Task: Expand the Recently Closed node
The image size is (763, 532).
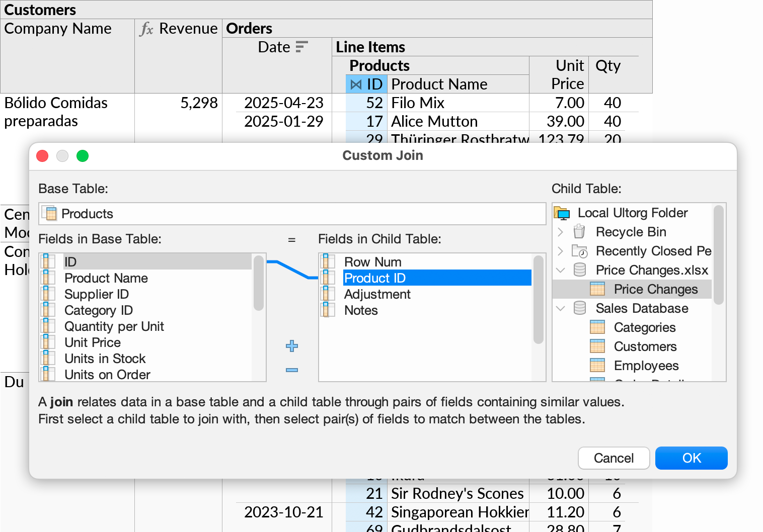Action: (x=560, y=251)
